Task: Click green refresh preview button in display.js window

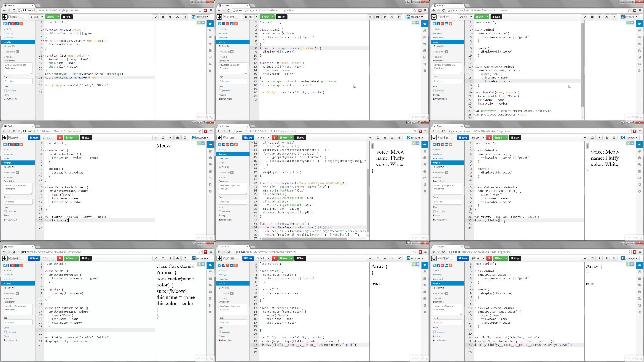Action: click(414, 143)
